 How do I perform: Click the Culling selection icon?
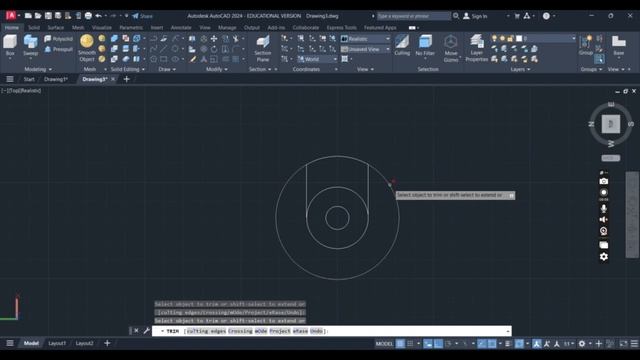pos(402,45)
